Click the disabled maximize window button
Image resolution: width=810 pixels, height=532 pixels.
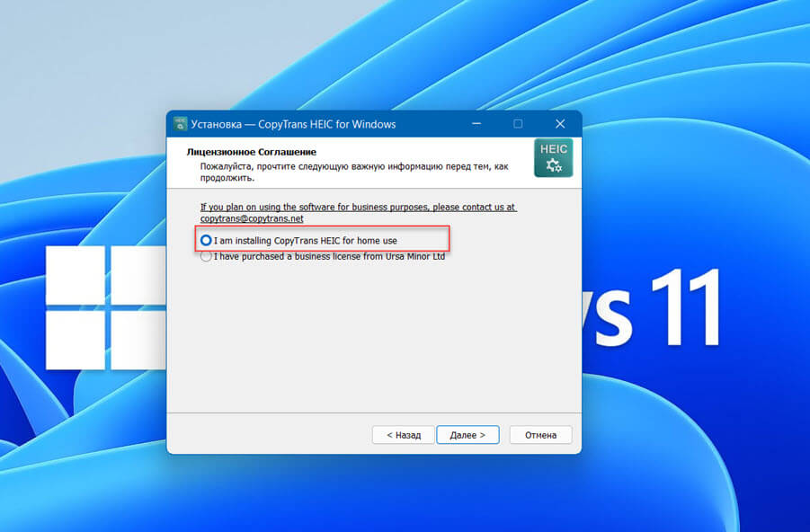(x=518, y=124)
